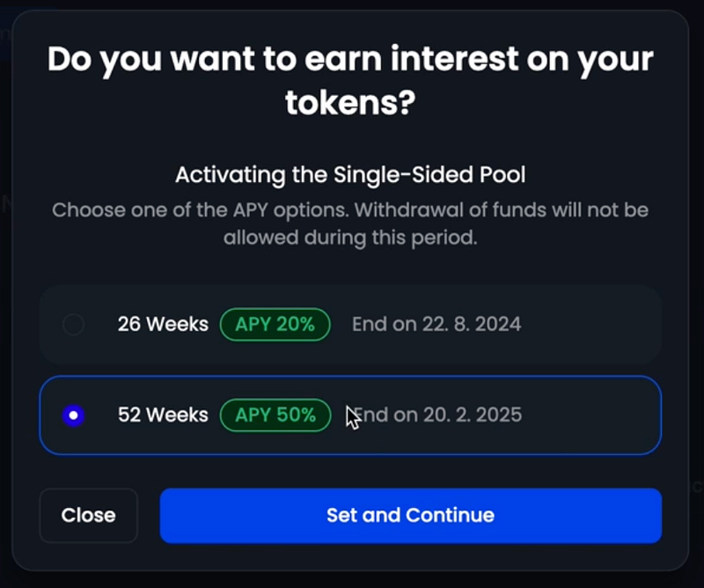Click the End on 20. 2. 2025 date

tap(436, 415)
